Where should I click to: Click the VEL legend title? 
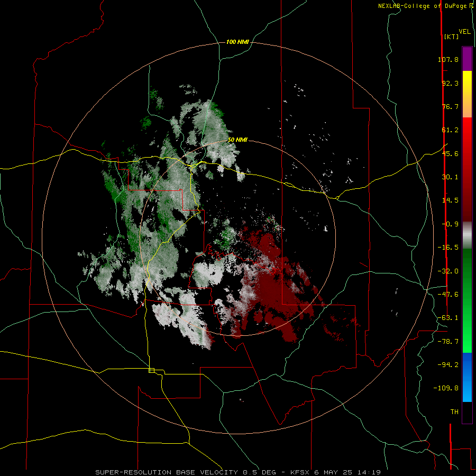pyautogui.click(x=464, y=32)
